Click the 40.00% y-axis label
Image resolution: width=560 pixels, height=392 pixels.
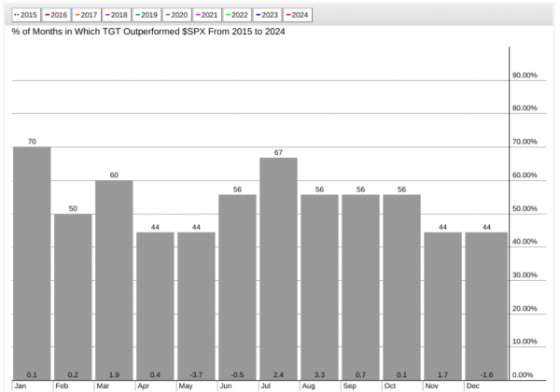coord(525,242)
